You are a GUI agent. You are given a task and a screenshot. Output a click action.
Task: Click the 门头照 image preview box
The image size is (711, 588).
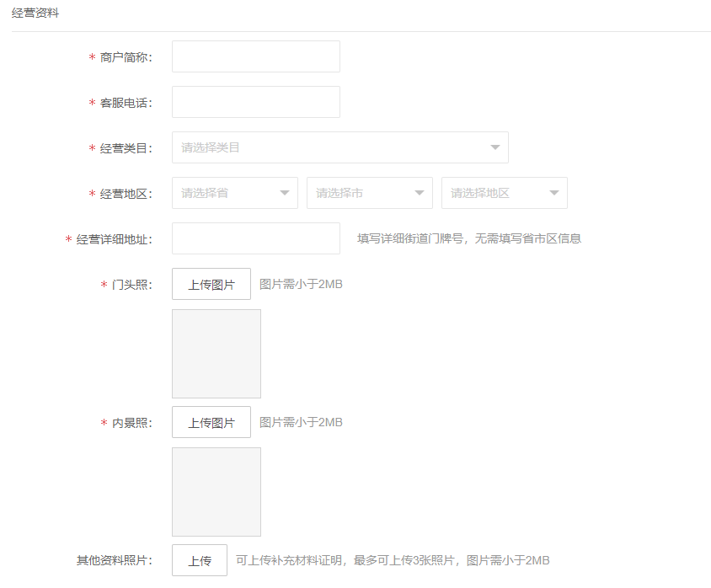(x=217, y=354)
